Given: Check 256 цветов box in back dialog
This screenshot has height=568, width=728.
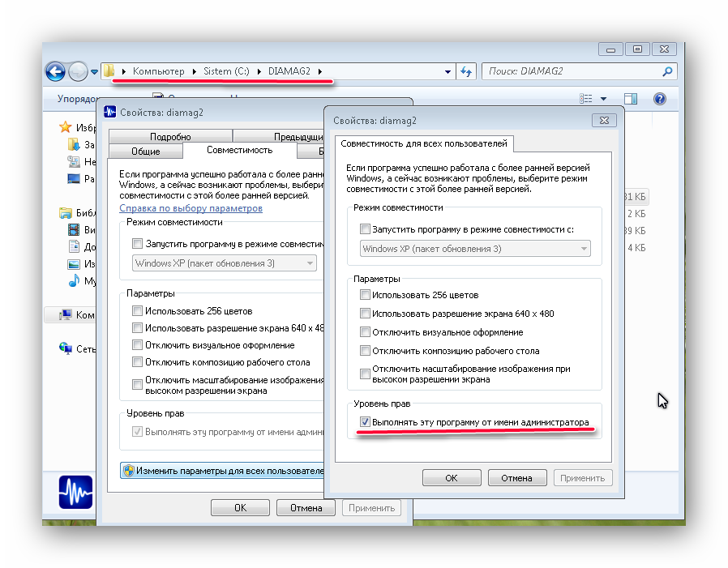Looking at the screenshot, I should pos(137,310).
